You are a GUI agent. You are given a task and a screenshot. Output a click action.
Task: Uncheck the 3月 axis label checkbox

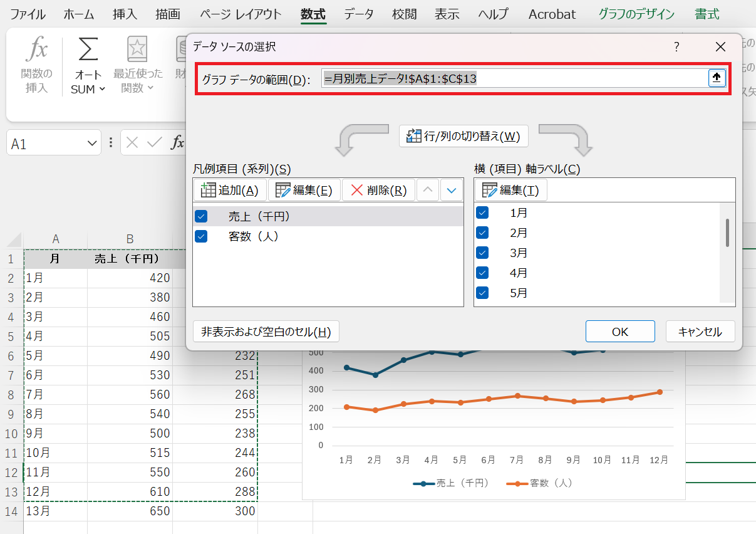click(x=482, y=253)
